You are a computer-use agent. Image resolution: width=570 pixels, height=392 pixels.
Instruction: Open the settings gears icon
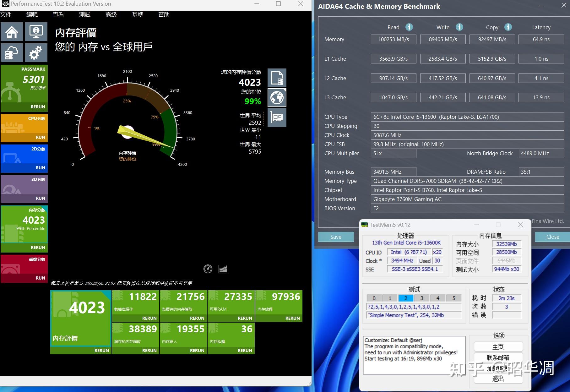pyautogui.click(x=36, y=53)
